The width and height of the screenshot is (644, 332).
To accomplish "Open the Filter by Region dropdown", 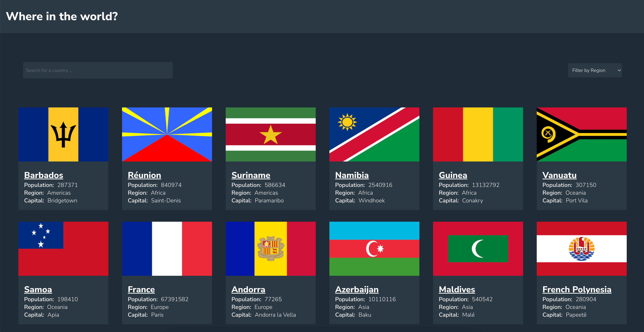I will point(595,70).
